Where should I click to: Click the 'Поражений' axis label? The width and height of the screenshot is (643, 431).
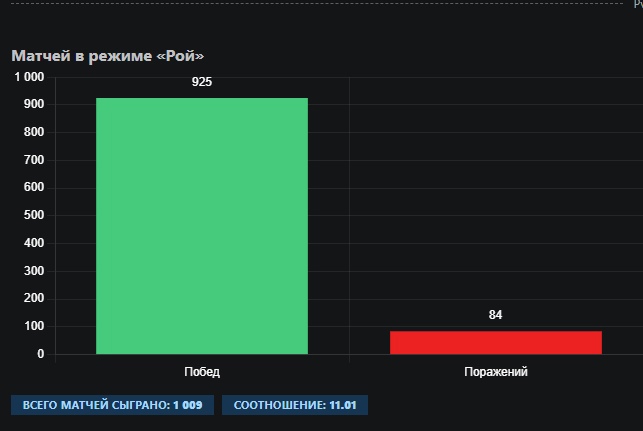[496, 372]
